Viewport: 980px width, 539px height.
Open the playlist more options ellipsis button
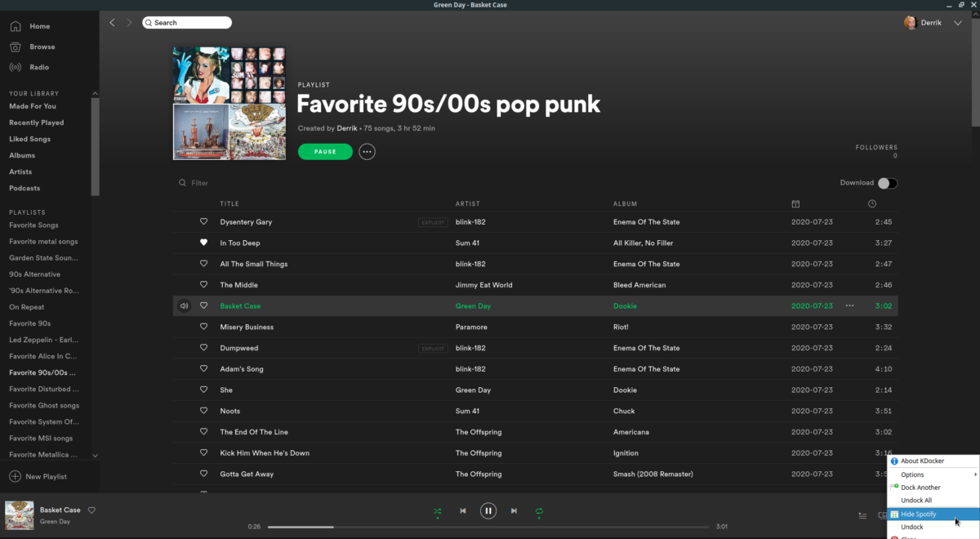[x=367, y=152]
